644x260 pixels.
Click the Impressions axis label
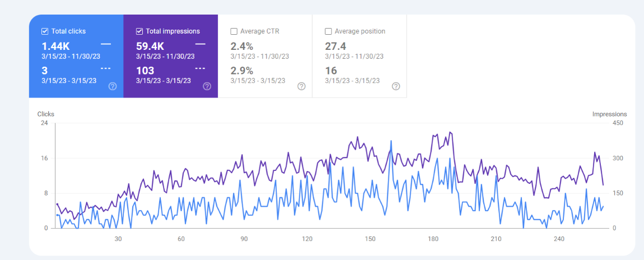[x=609, y=114]
